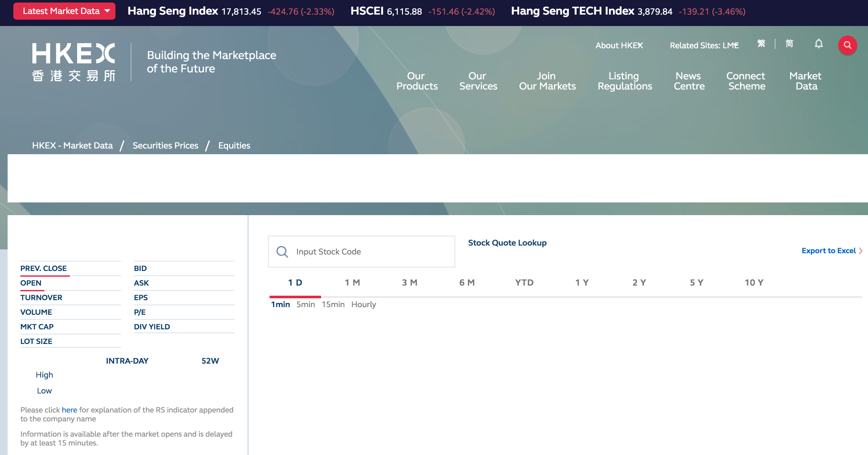Select the 5 Y chart tab
The width and height of the screenshot is (868, 455).
(x=696, y=282)
